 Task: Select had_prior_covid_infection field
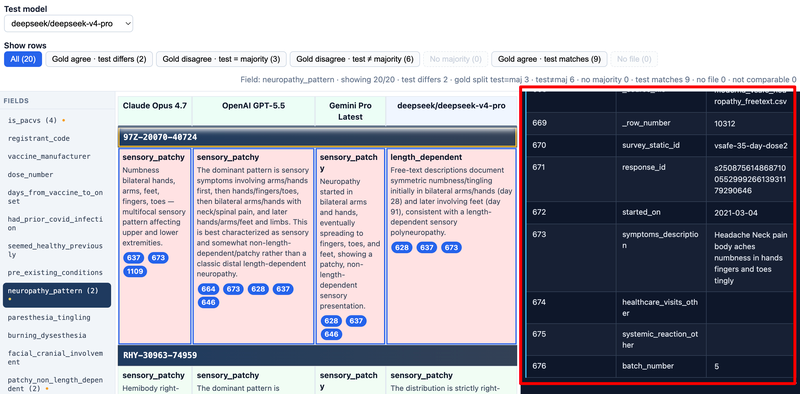pyautogui.click(x=57, y=224)
